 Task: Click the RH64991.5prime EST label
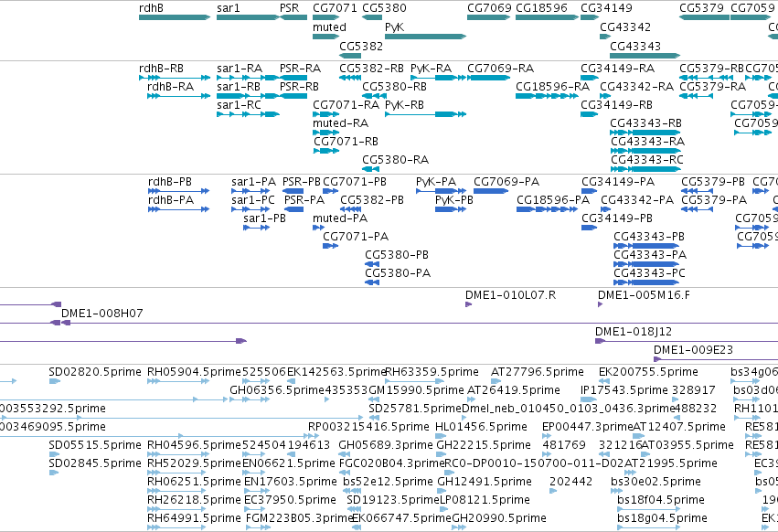point(194,518)
